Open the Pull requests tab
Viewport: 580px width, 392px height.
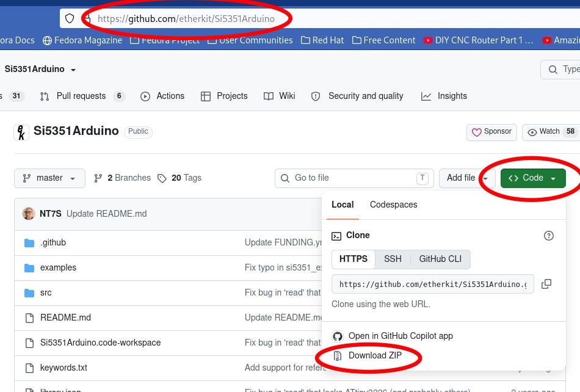(x=82, y=96)
